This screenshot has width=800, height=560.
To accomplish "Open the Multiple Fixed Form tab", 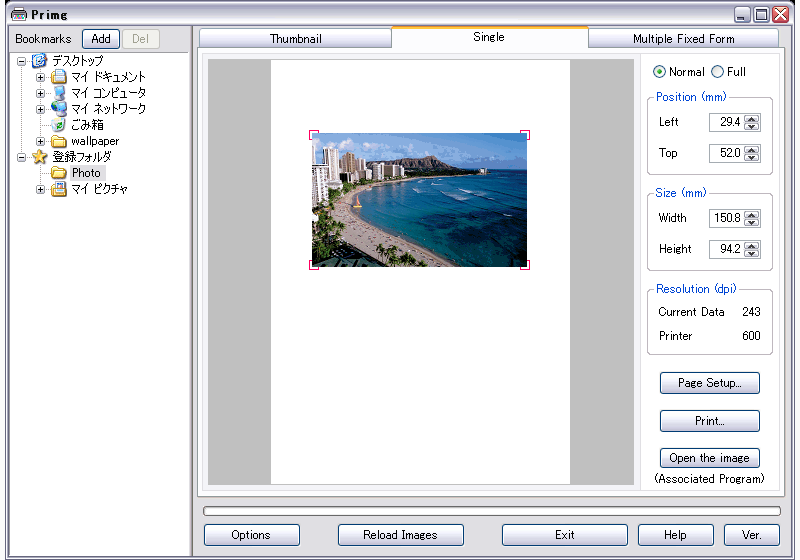I will point(683,39).
